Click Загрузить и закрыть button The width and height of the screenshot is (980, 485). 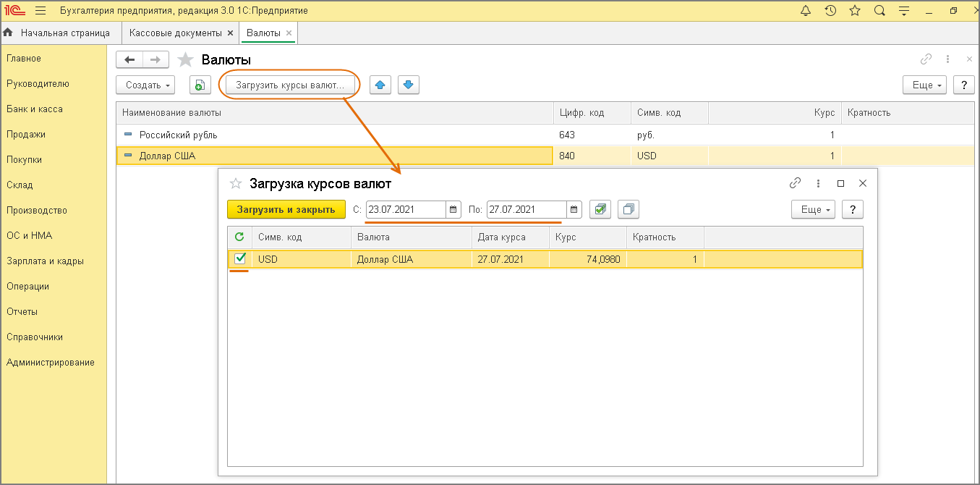pos(286,210)
